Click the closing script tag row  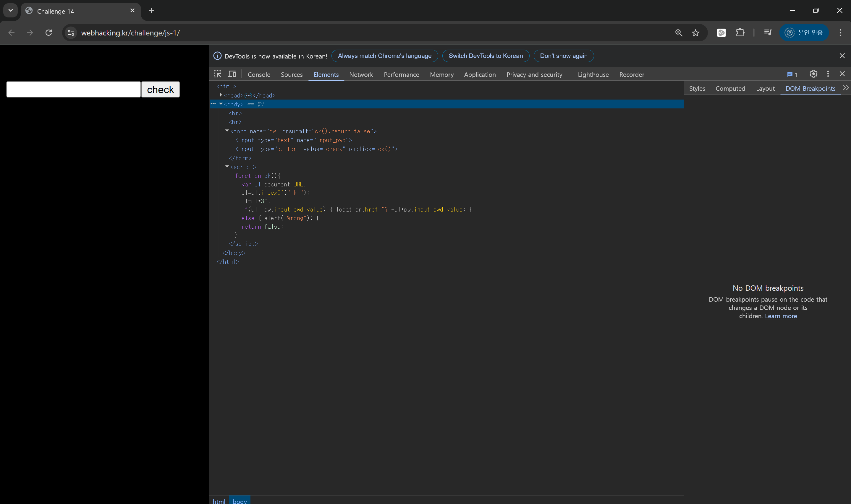(x=243, y=243)
